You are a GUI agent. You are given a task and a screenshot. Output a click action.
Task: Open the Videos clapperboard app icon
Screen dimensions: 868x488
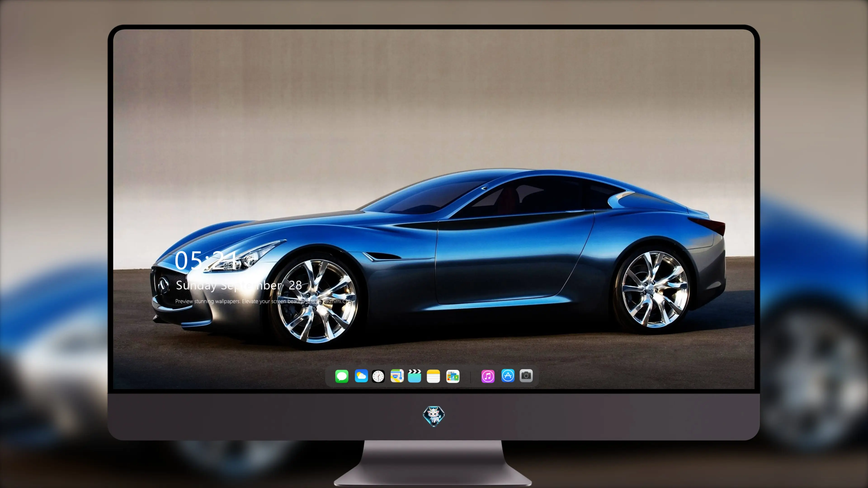coord(415,376)
